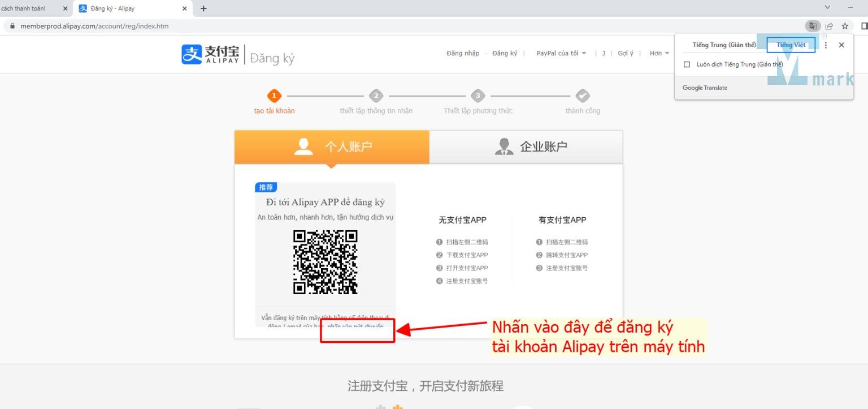The image size is (868, 409).
Task: Open the tab search chevron
Action: coord(827,7)
